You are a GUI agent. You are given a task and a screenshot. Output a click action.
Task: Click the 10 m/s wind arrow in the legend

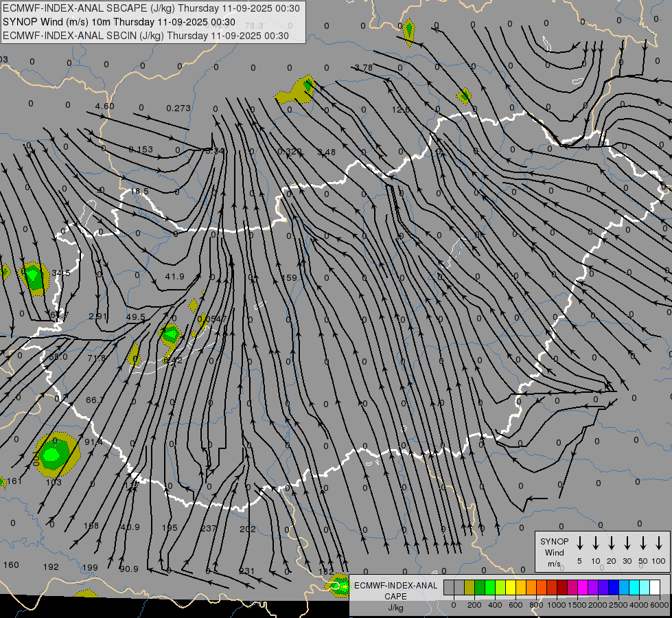[x=595, y=543]
